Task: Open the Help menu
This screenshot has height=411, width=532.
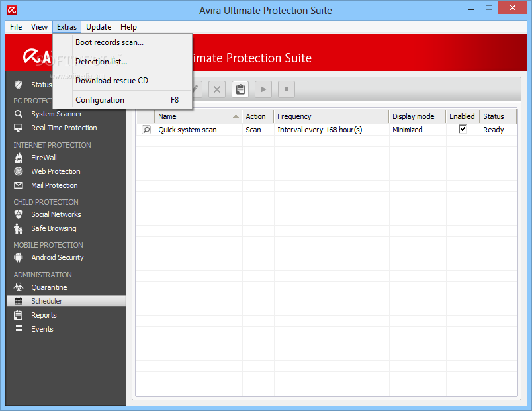Action: click(x=128, y=27)
